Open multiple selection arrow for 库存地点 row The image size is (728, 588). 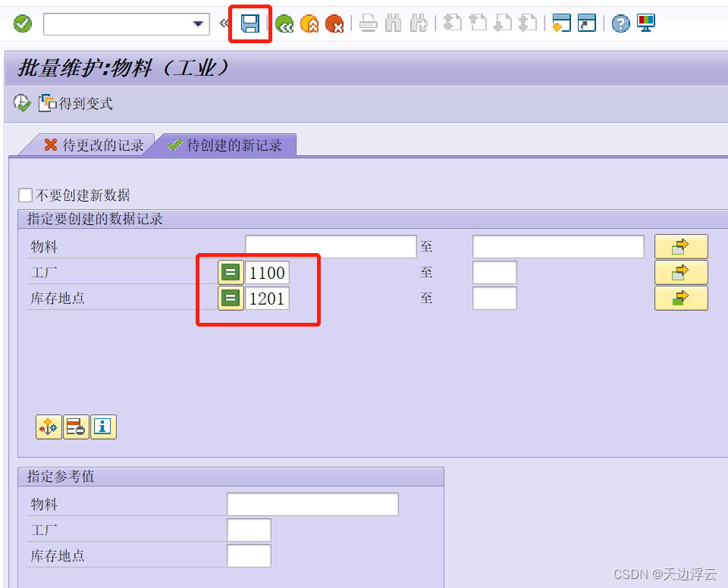pos(681,298)
